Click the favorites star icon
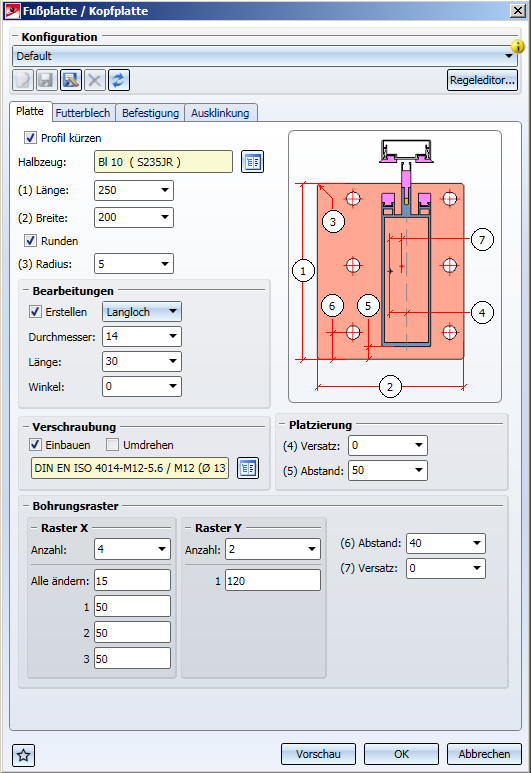The width and height of the screenshot is (531, 773). click(23, 755)
